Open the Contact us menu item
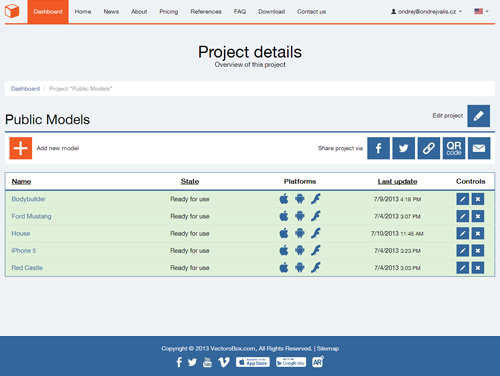 click(x=311, y=12)
